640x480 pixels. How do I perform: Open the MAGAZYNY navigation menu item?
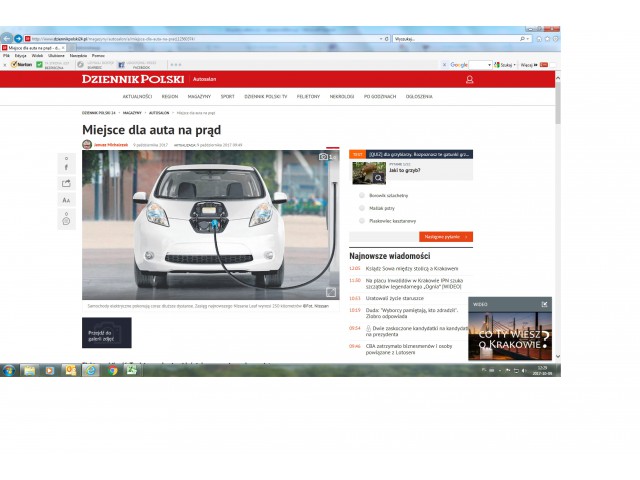(199, 96)
